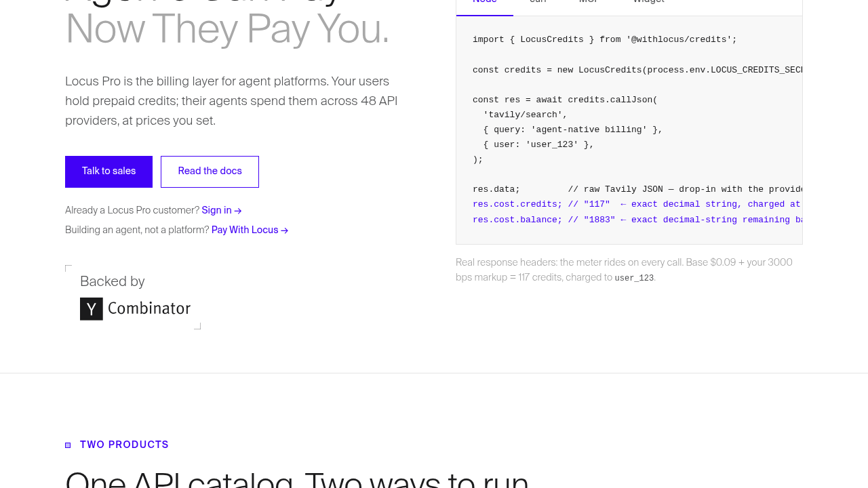The image size is (868, 488).
Task: Click the TWO PRODUCTS section label
Action: pyautogui.click(x=124, y=445)
